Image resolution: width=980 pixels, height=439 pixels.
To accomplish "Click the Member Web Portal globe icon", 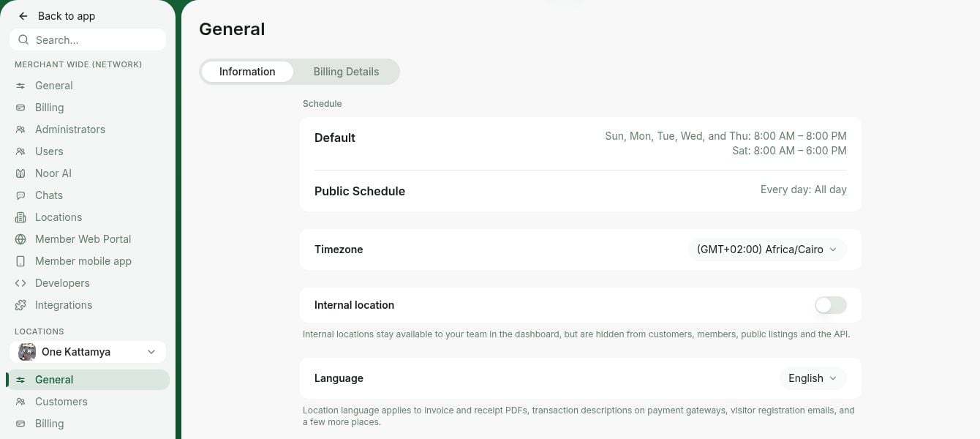I will tap(20, 239).
